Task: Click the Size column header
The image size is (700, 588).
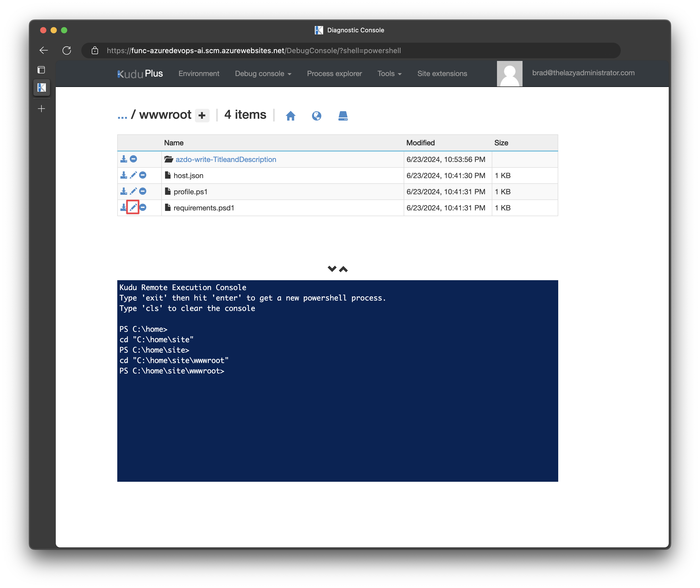Action: 501,143
